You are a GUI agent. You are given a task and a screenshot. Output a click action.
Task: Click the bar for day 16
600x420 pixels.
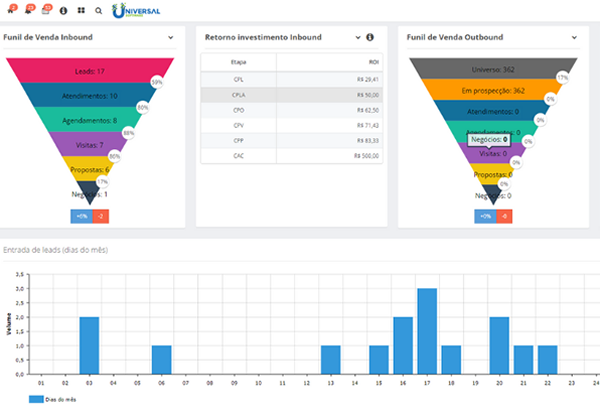pos(403,345)
